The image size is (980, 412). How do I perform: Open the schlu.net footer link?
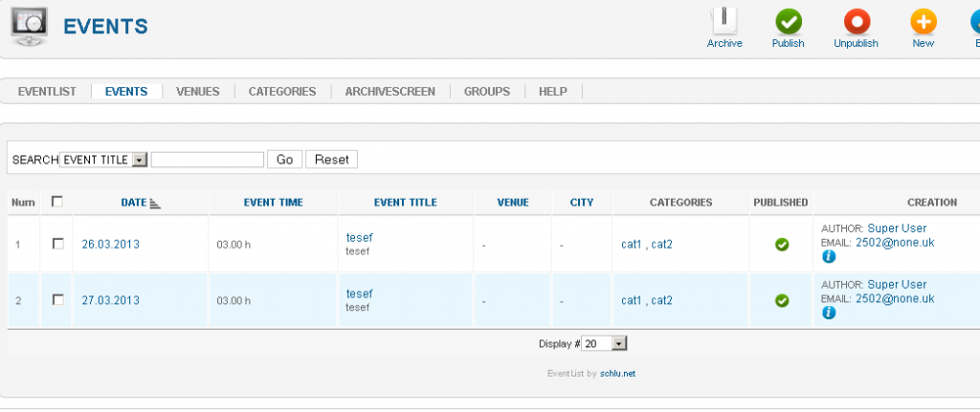coord(617,374)
